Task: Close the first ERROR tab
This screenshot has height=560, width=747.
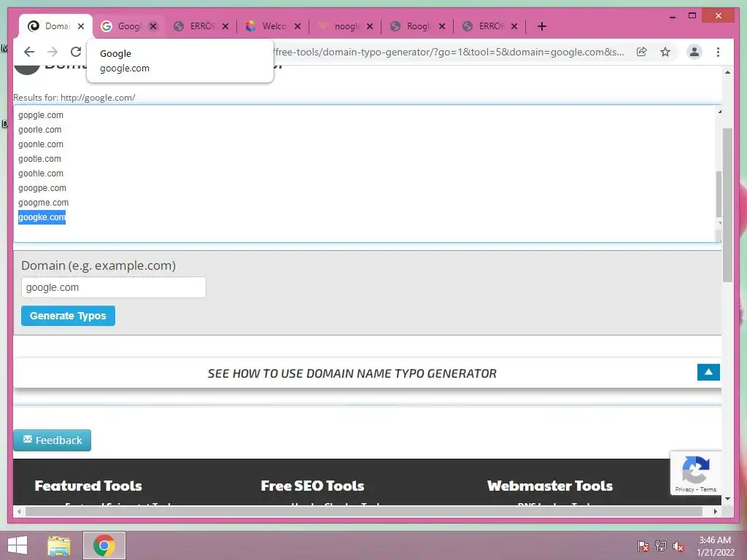Action: tap(225, 26)
